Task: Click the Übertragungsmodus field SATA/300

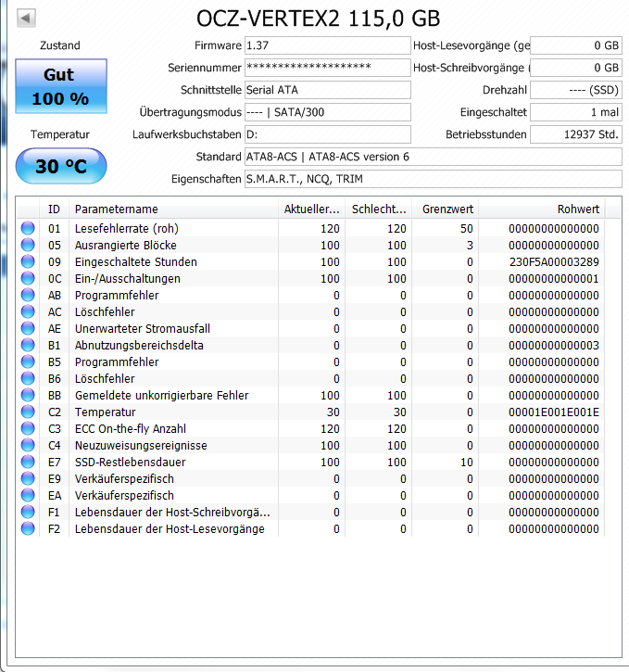Action: click(328, 112)
